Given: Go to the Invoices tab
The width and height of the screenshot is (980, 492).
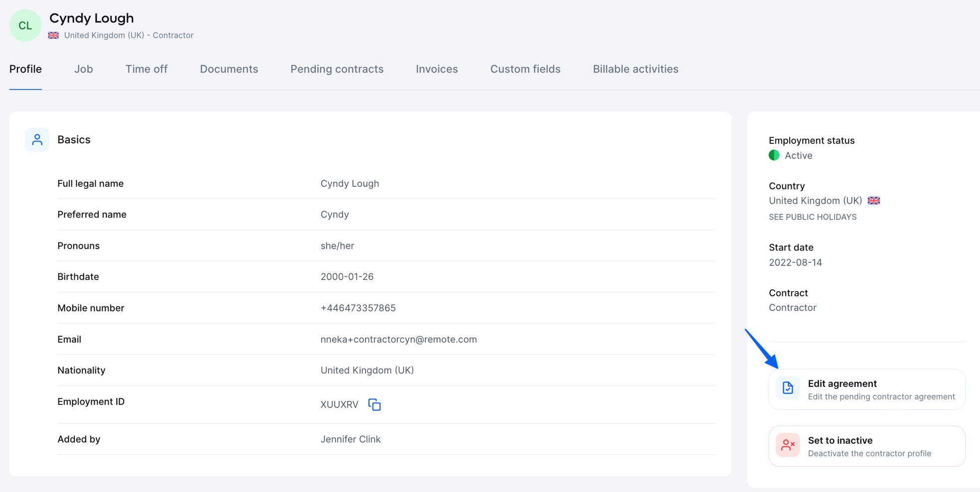Looking at the screenshot, I should pyautogui.click(x=437, y=69).
